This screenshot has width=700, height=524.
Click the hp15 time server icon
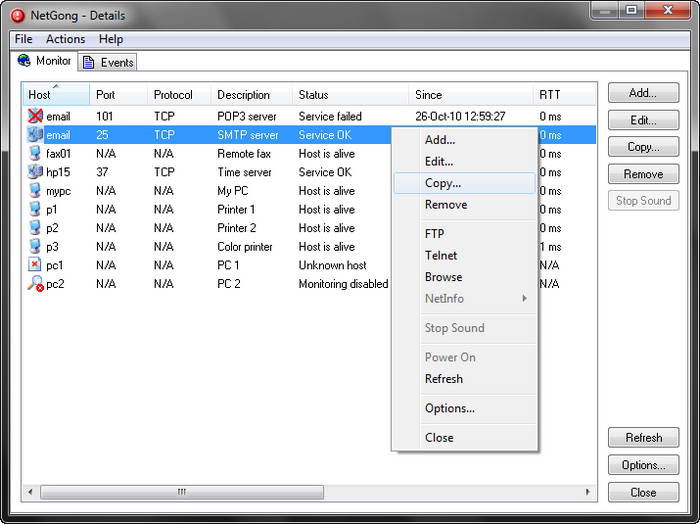click(x=35, y=172)
